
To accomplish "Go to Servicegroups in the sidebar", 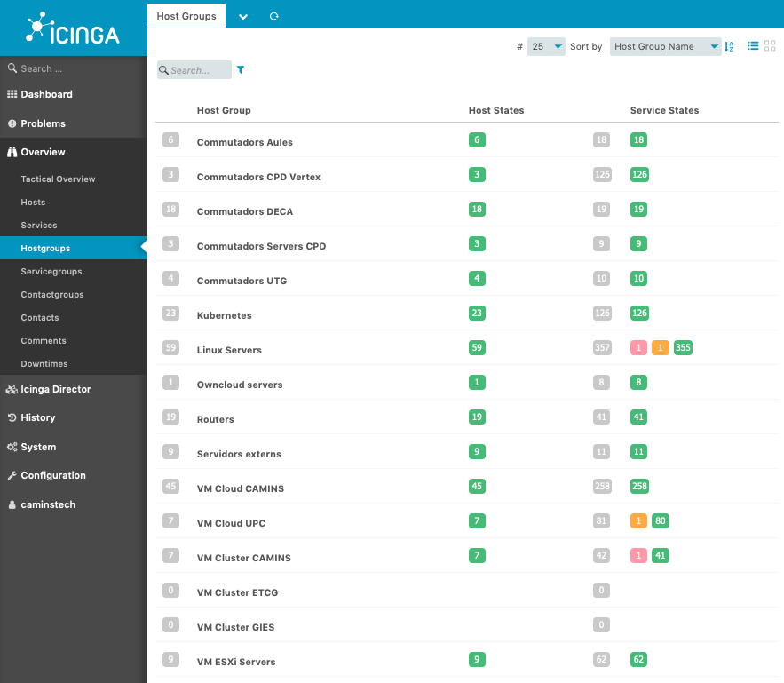I will pyautogui.click(x=51, y=272).
